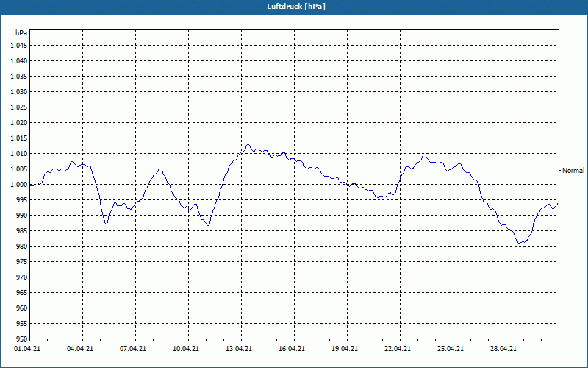Click the pressure curve peak near 13.04.21
This screenshot has width=588, height=368.
[248, 144]
